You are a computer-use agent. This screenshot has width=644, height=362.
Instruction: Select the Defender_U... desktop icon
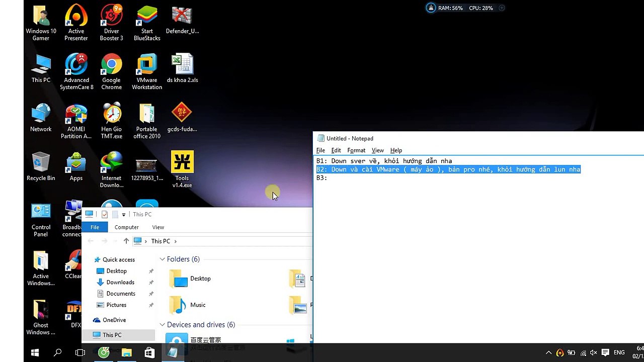coord(182,20)
